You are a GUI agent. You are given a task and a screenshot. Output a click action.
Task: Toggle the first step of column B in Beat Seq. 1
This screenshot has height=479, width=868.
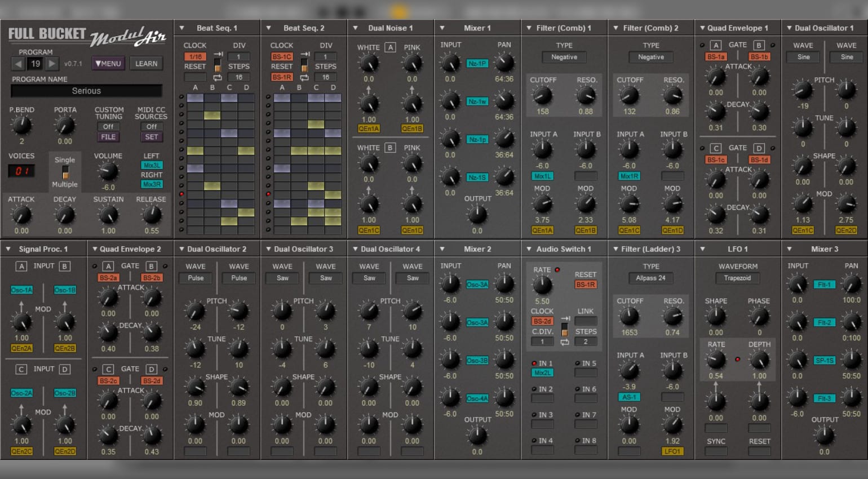click(212, 97)
